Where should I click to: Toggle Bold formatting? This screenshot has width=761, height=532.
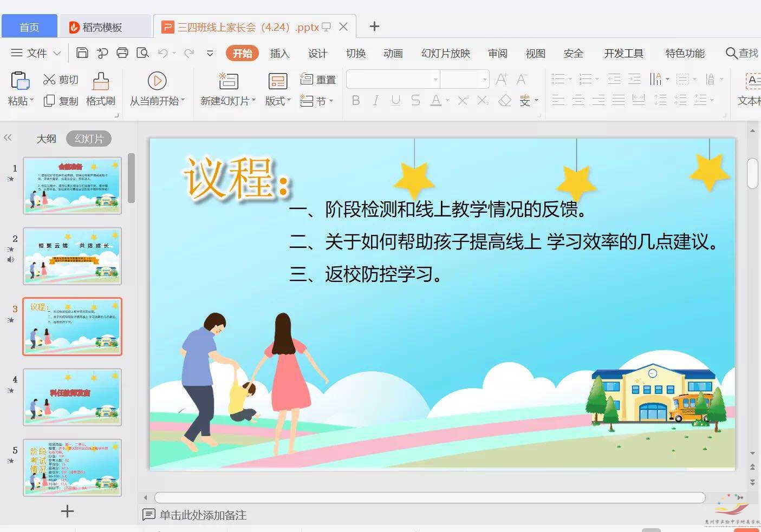356,100
